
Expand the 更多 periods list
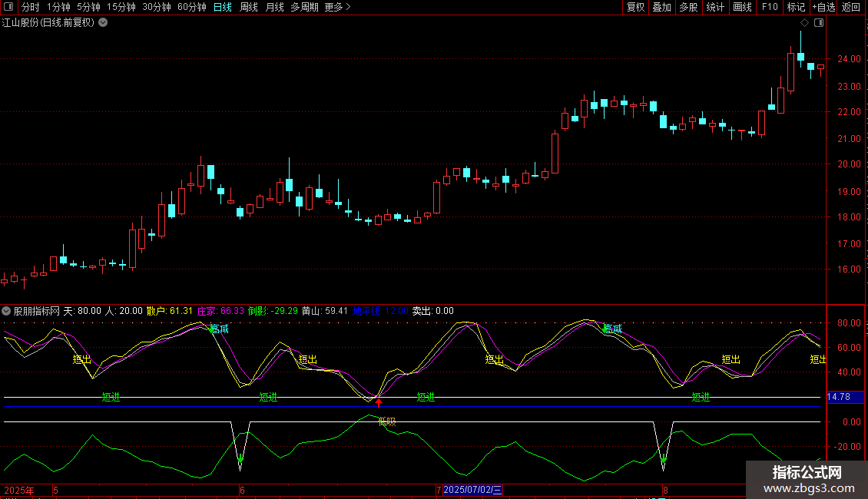coord(337,8)
